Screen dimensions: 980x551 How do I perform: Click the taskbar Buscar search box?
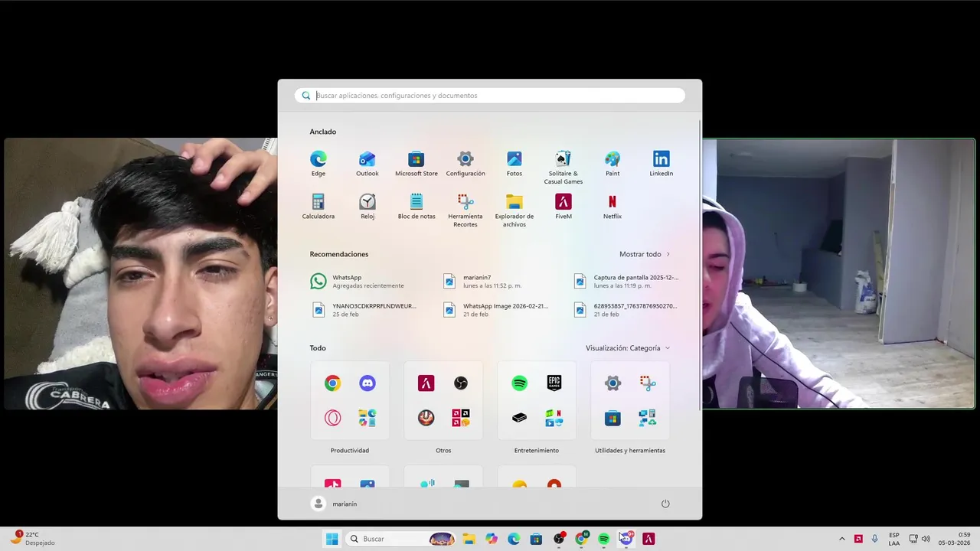(402, 539)
